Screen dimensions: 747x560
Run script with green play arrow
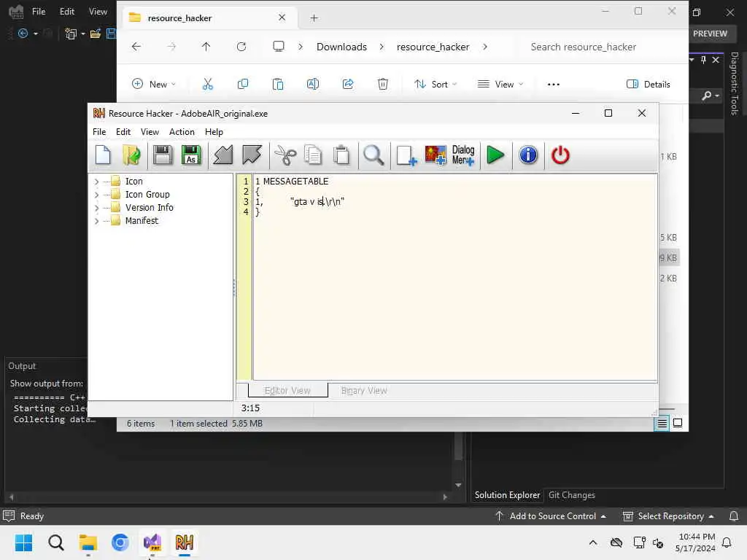[495, 155]
